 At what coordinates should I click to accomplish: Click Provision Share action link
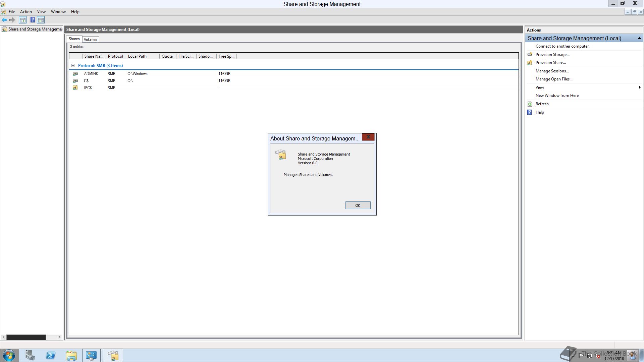click(550, 63)
